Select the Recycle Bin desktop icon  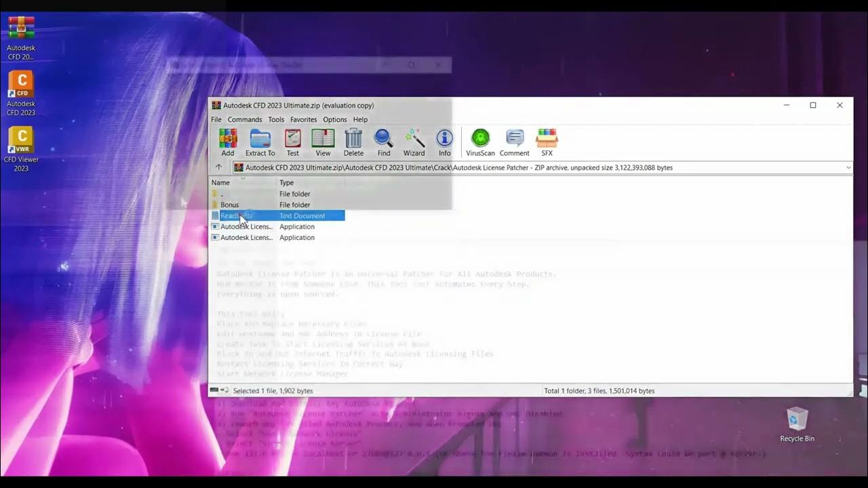pos(797,424)
